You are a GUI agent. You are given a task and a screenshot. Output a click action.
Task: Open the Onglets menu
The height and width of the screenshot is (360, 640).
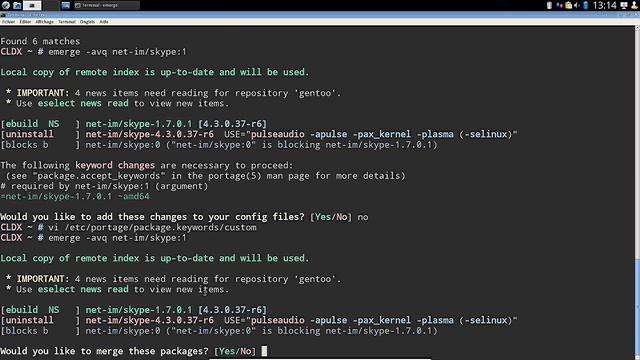click(x=87, y=22)
